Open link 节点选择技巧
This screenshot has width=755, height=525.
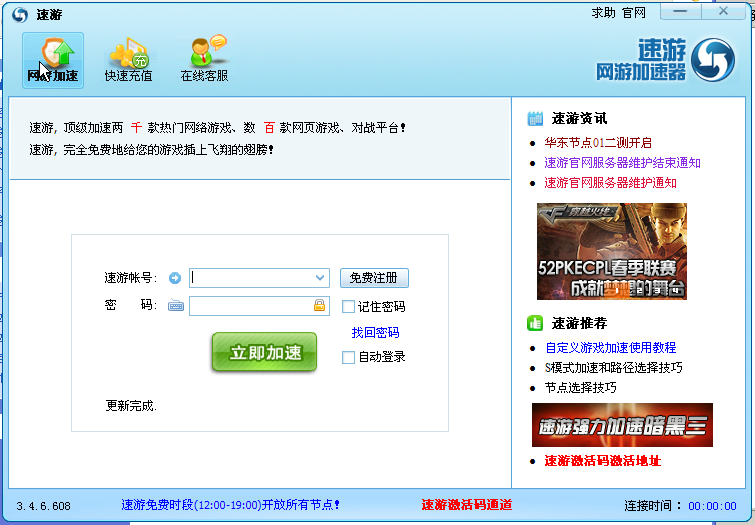point(580,388)
